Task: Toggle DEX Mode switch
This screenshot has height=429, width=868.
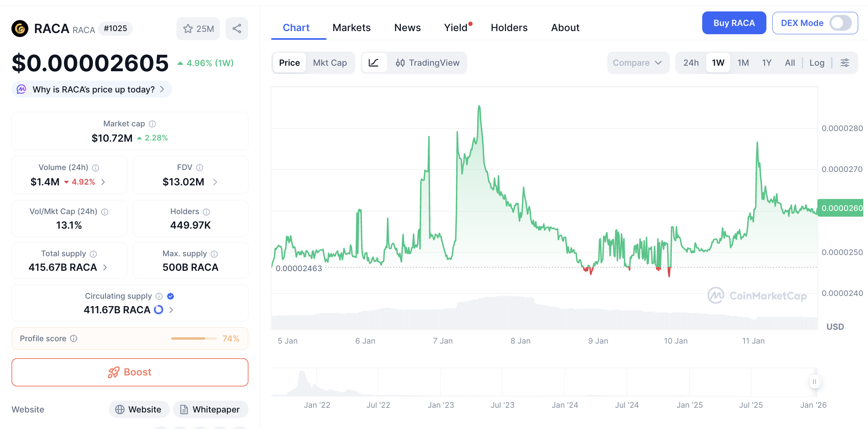Action: point(840,23)
